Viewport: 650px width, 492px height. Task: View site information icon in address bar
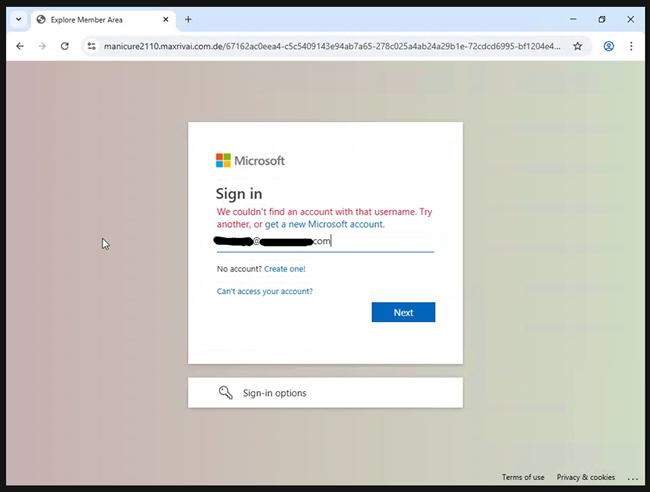pos(91,46)
